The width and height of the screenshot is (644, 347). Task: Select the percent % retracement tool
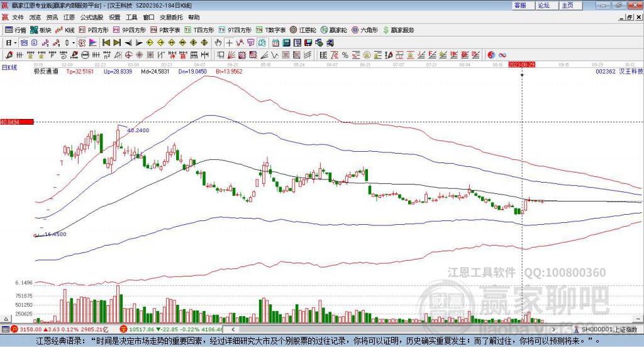pos(345,55)
